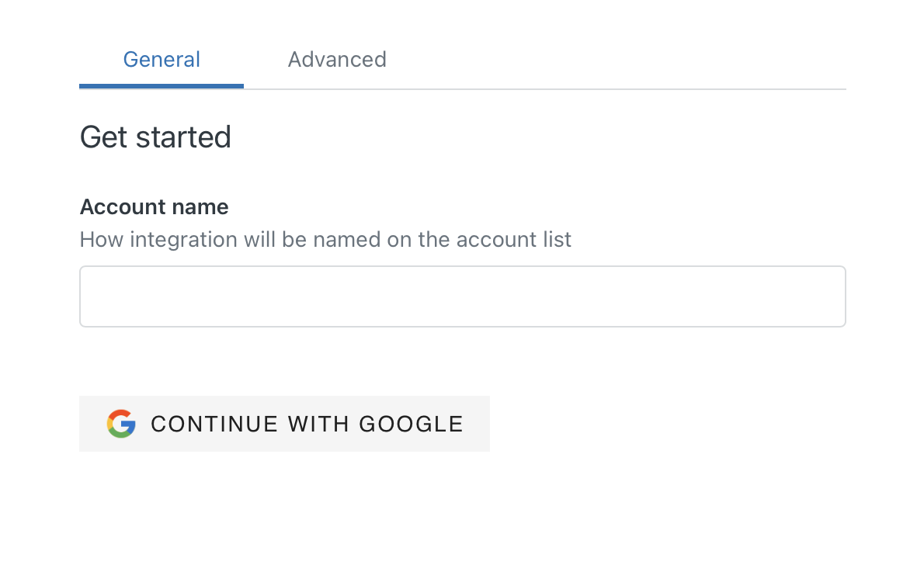924x565 pixels.
Task: Start Google authentication with the gray button
Action: click(x=284, y=424)
